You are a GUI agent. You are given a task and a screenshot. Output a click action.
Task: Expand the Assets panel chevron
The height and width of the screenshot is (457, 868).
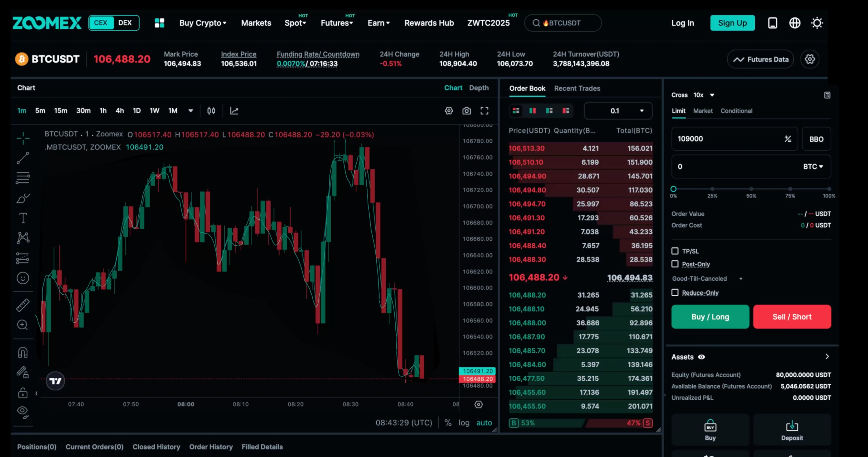click(x=827, y=357)
